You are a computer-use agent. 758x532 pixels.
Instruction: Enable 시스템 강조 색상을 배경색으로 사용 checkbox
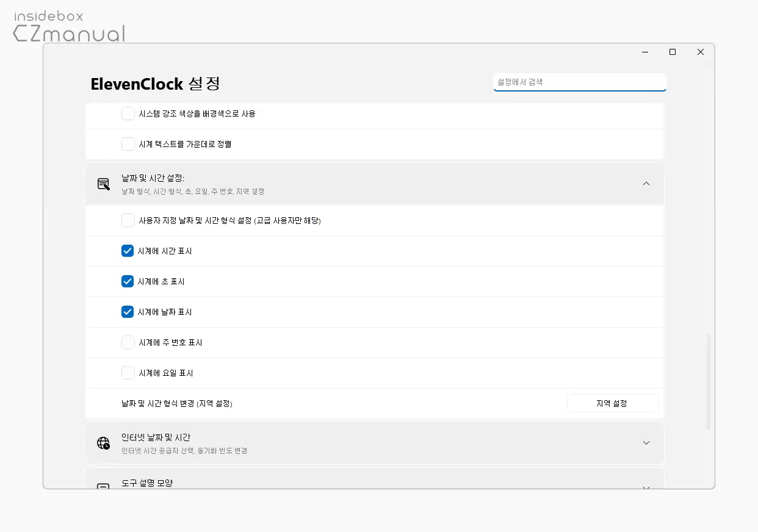pyautogui.click(x=128, y=113)
